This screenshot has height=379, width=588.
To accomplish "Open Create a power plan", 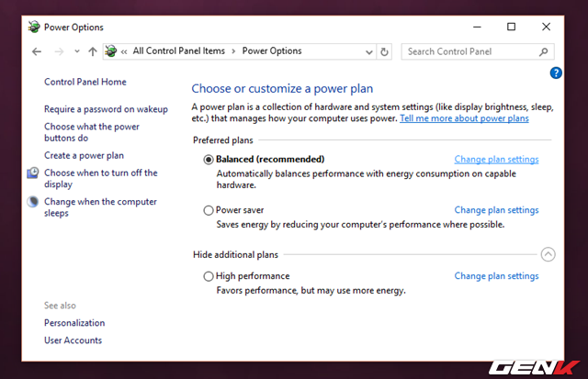I will [x=84, y=155].
